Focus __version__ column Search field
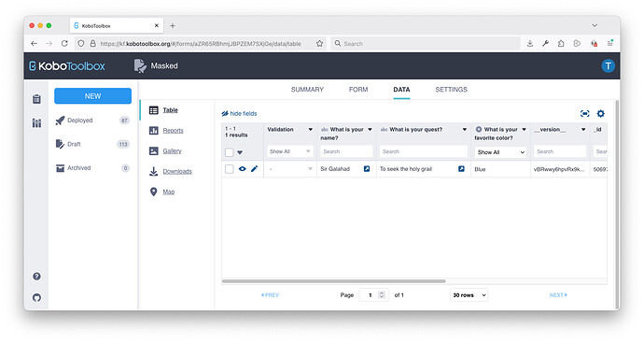This screenshot has width=644, height=342. click(x=560, y=151)
